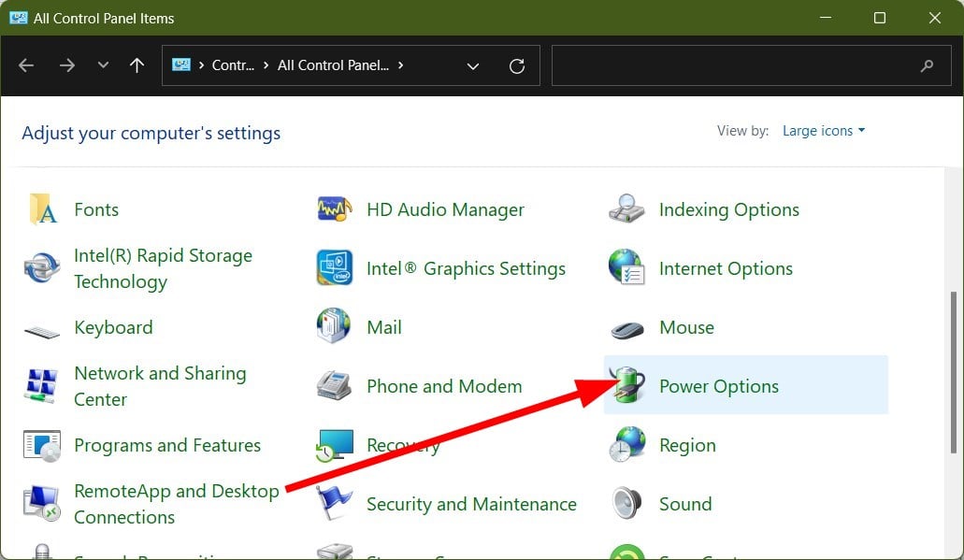The width and height of the screenshot is (964, 560).
Task: Open Intel(R) Rapid Storage Technology link
Action: tap(163, 268)
